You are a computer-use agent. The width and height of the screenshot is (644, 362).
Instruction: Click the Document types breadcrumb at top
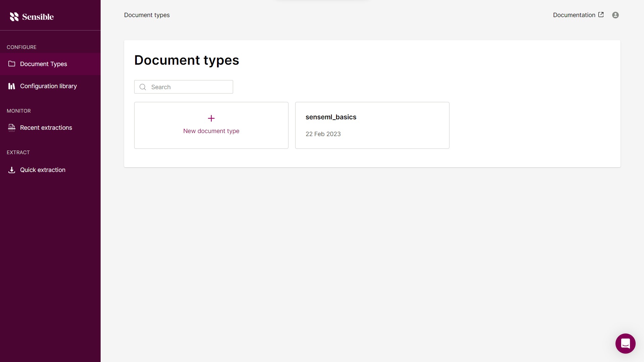[147, 15]
